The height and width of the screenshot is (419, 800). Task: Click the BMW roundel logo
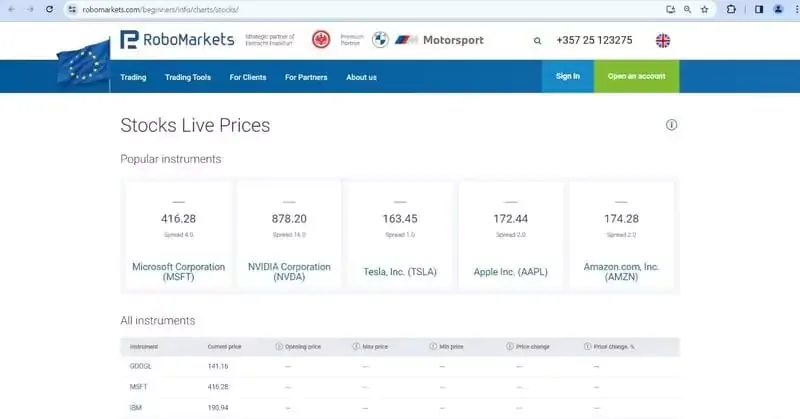click(380, 40)
